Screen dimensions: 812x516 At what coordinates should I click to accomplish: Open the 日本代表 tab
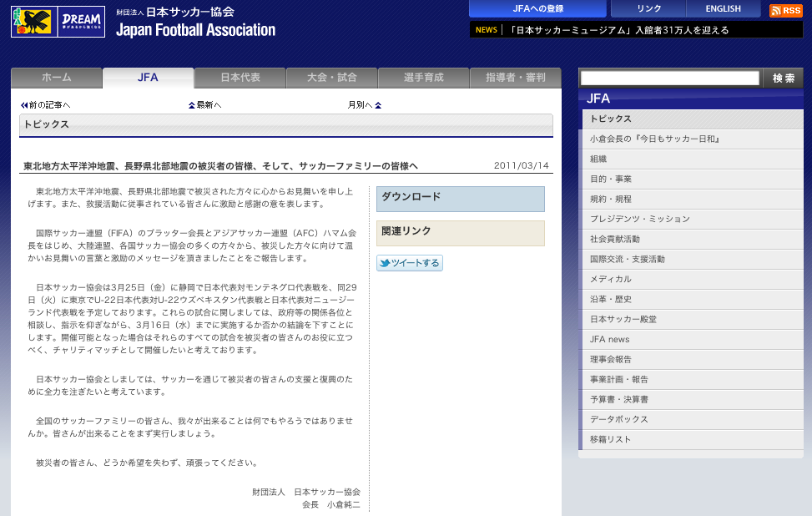(240, 78)
